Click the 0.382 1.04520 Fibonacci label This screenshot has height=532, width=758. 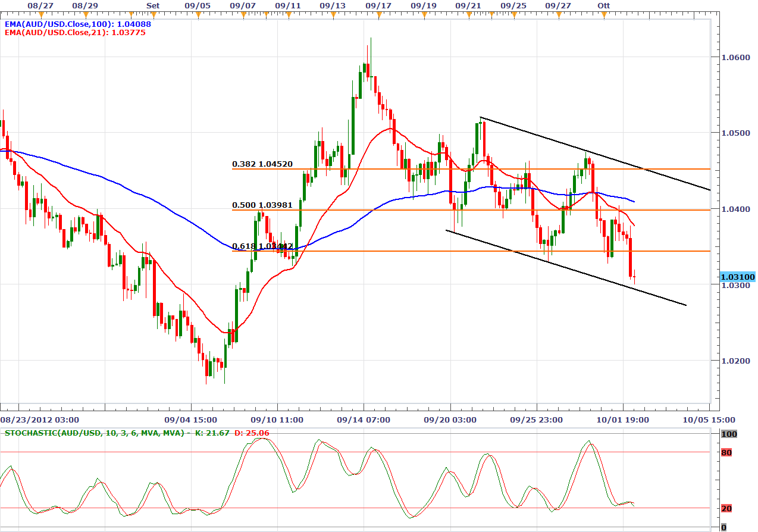[x=262, y=164]
